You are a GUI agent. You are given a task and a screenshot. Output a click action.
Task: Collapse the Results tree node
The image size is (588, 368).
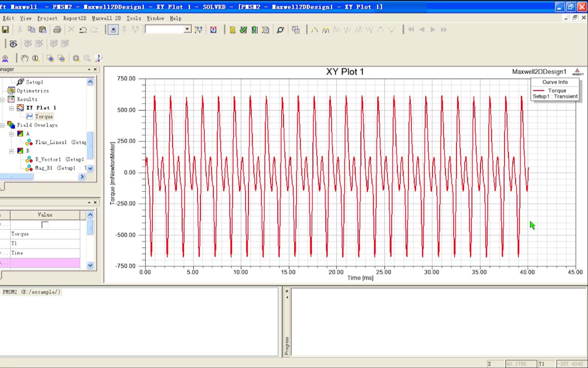click(2, 99)
